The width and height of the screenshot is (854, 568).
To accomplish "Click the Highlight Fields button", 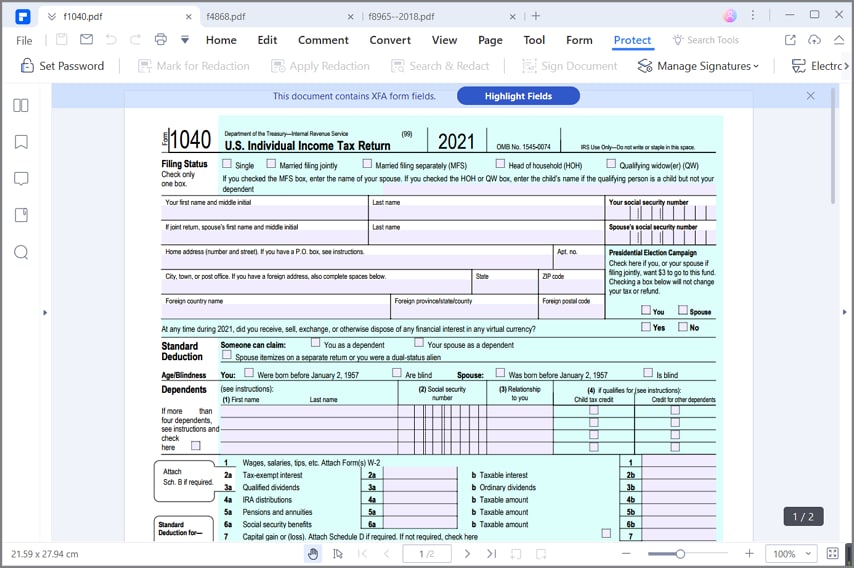I will (518, 96).
